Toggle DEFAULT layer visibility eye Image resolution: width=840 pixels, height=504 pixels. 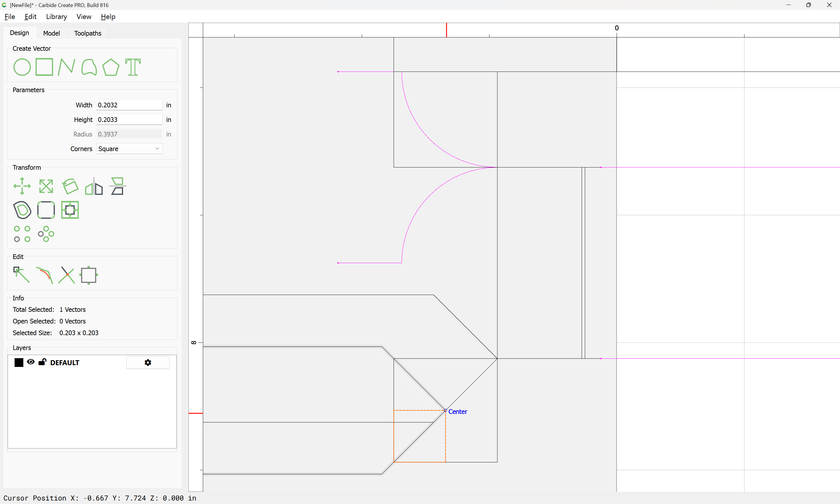pyautogui.click(x=31, y=362)
